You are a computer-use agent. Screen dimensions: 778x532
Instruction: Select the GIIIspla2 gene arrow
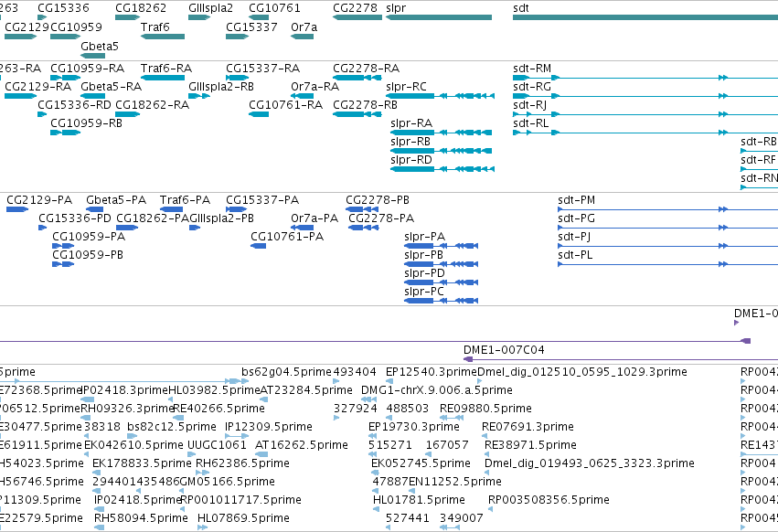(199, 17)
